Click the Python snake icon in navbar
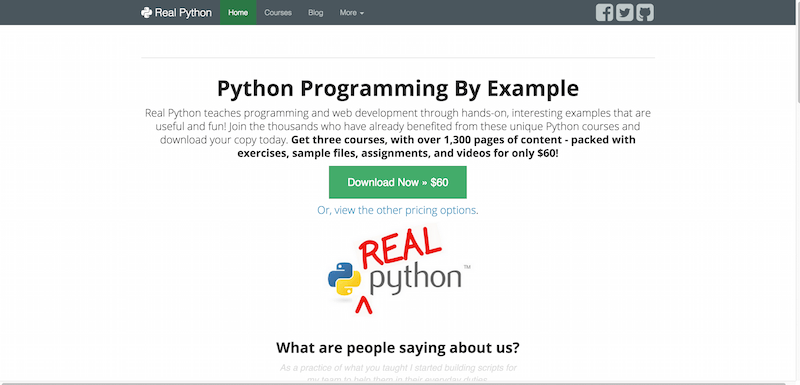 (146, 12)
